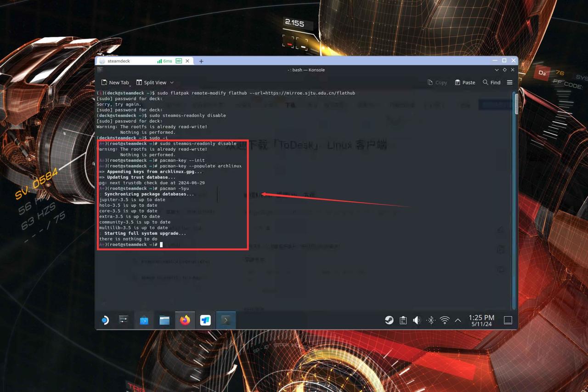Click the HD quality badge
The width and height of the screenshot is (588, 392).
point(179,61)
